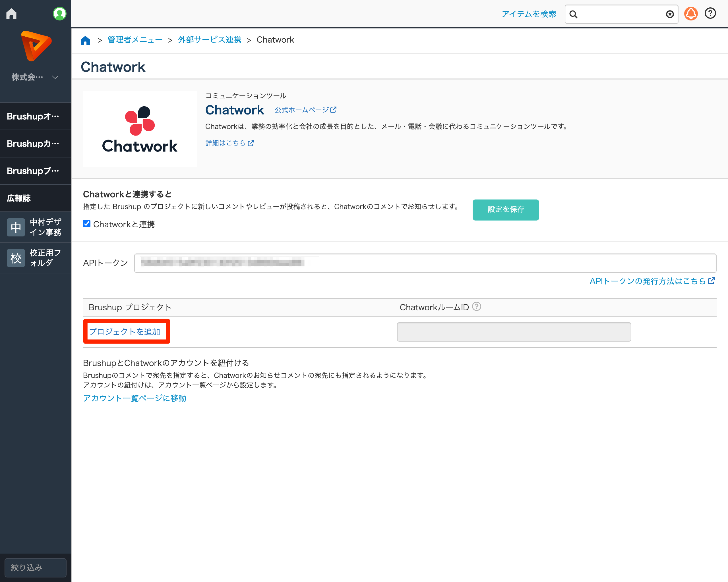Click the breadcrumb home icon
The image size is (728, 582).
(85, 40)
